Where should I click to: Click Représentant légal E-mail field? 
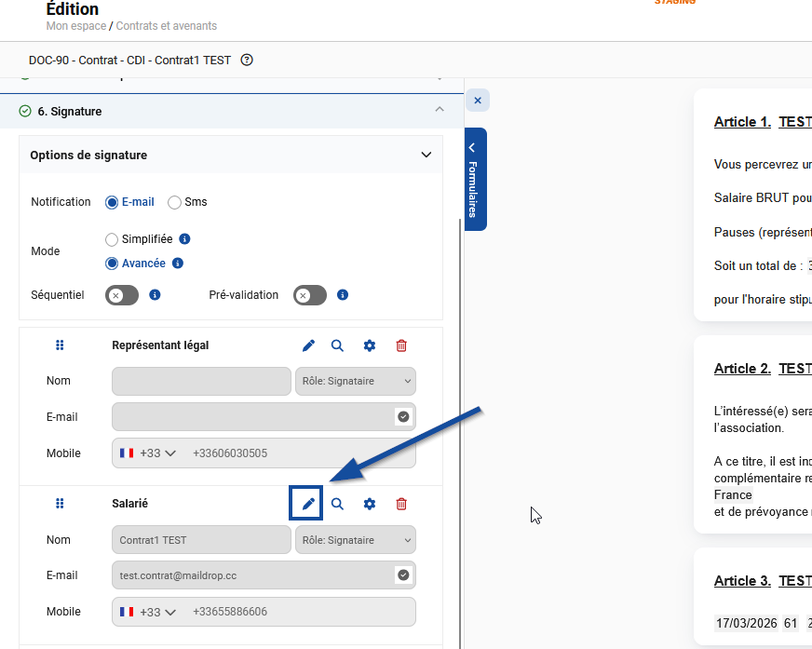click(264, 416)
